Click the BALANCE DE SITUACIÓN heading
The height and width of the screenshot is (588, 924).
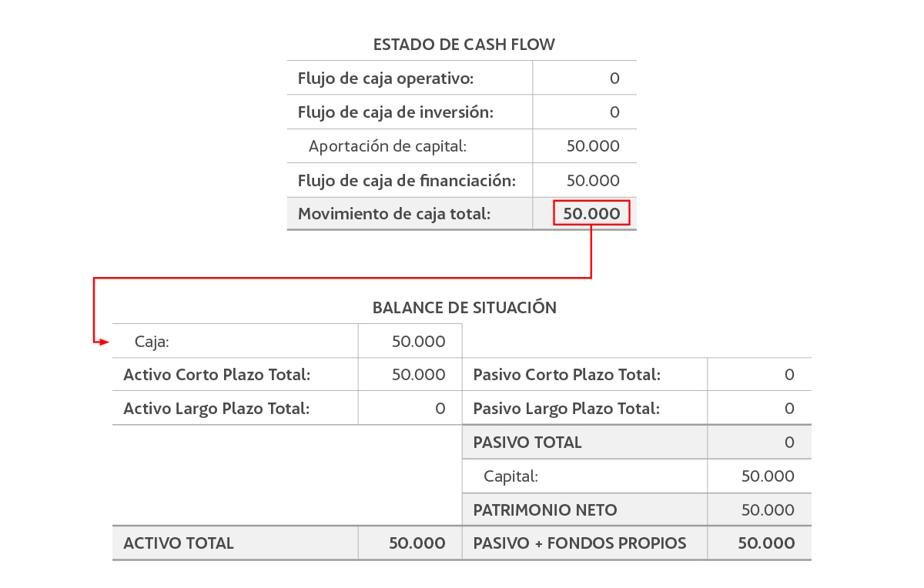pos(464,306)
